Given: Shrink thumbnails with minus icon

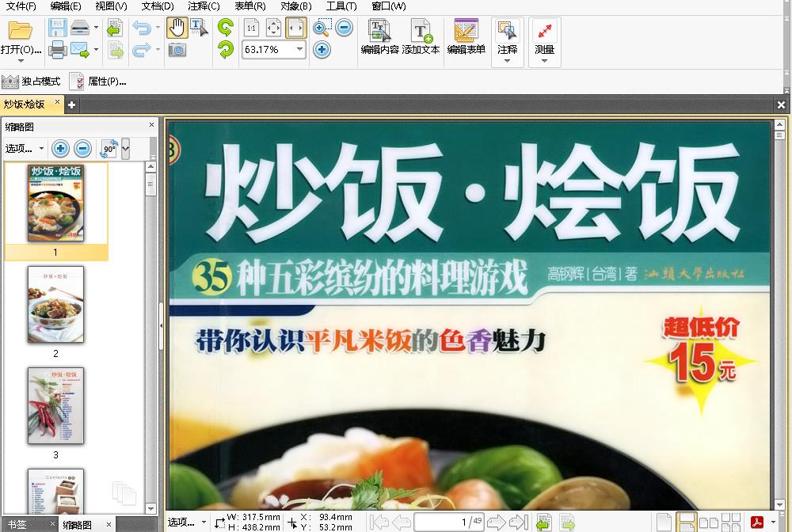Looking at the screenshot, I should (x=83, y=148).
